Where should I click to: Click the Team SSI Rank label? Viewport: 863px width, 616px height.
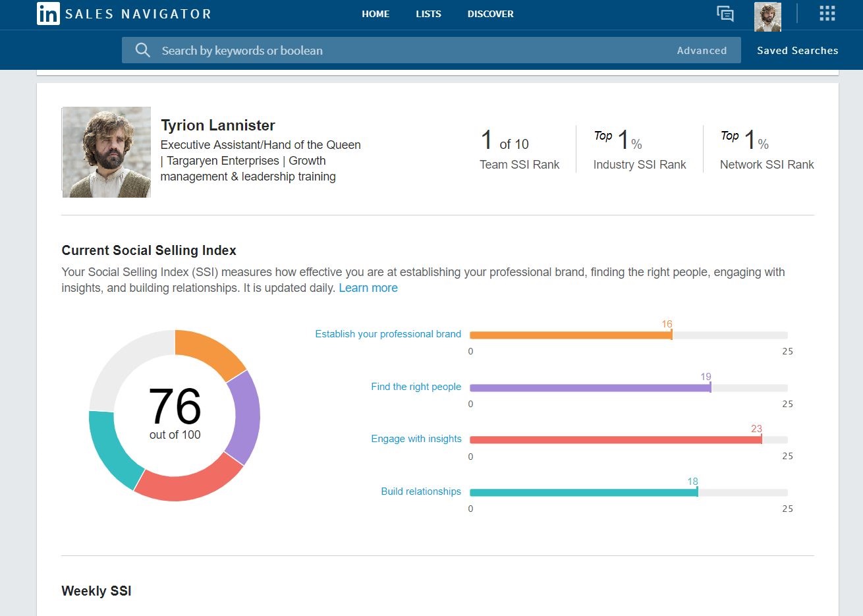(519, 165)
